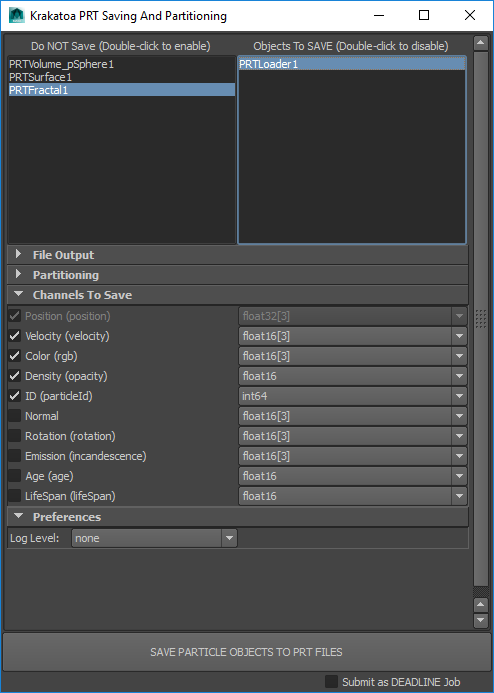Select PRTVolume_pSphere1 in Do NOT Save list

(122, 64)
